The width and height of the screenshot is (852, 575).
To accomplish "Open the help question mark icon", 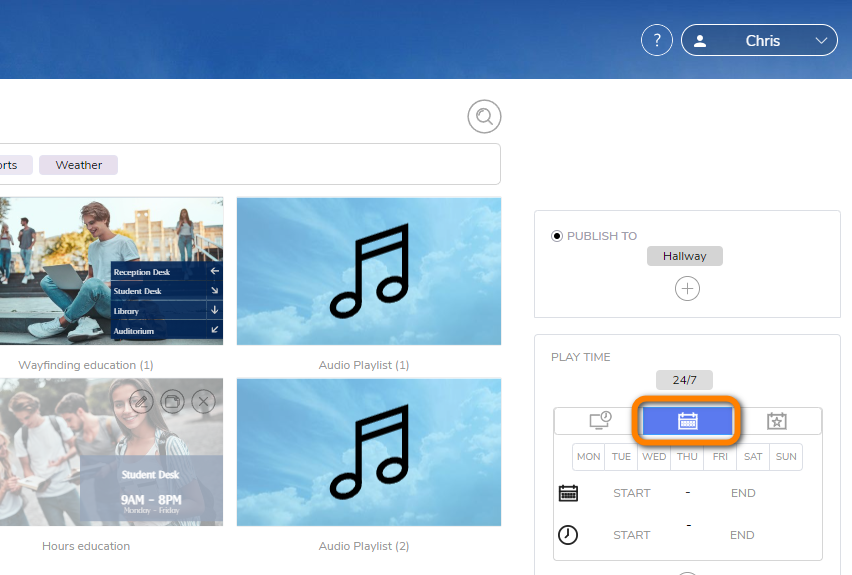I will click(x=656, y=40).
